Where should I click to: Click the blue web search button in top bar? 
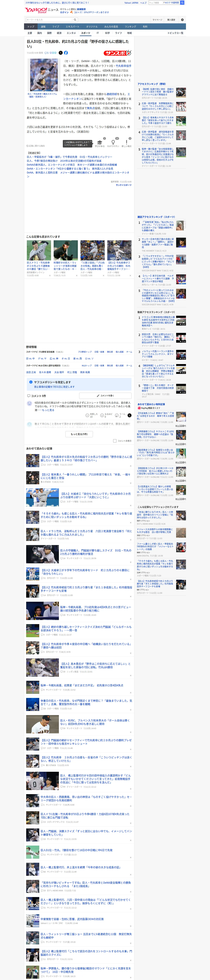182,3
